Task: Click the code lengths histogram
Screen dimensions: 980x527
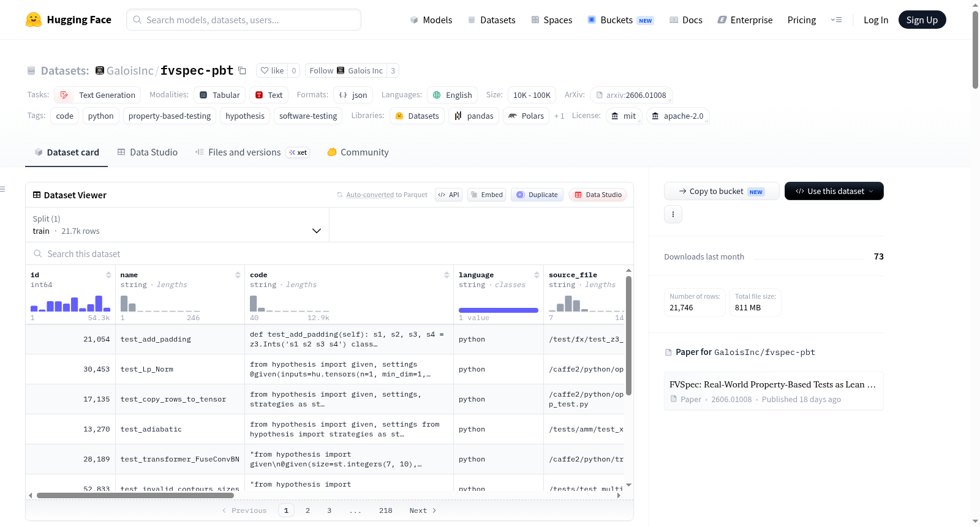Action: 289,304
